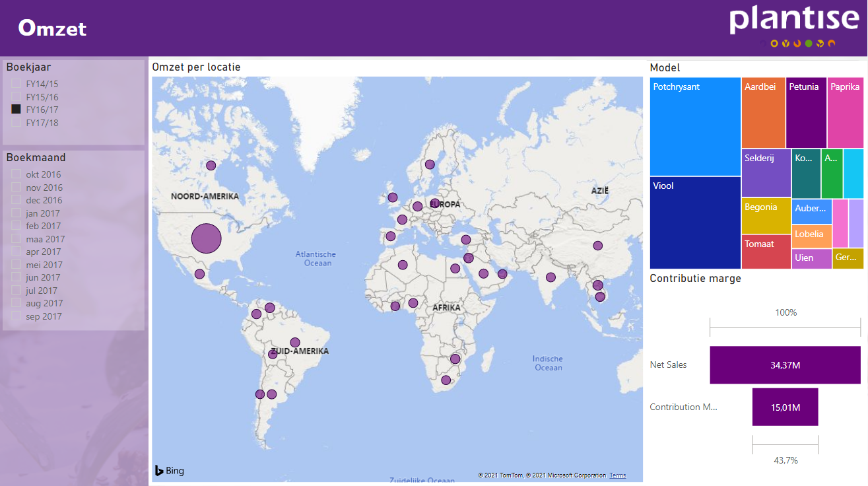Click the map bubble over Turkey
The height and width of the screenshot is (486, 868).
point(465,240)
